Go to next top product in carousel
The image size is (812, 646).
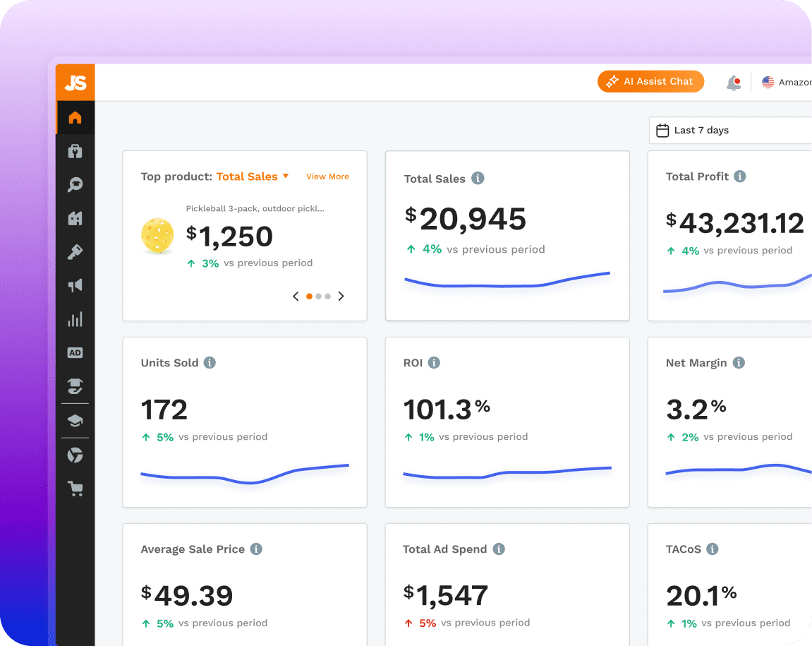click(x=341, y=296)
